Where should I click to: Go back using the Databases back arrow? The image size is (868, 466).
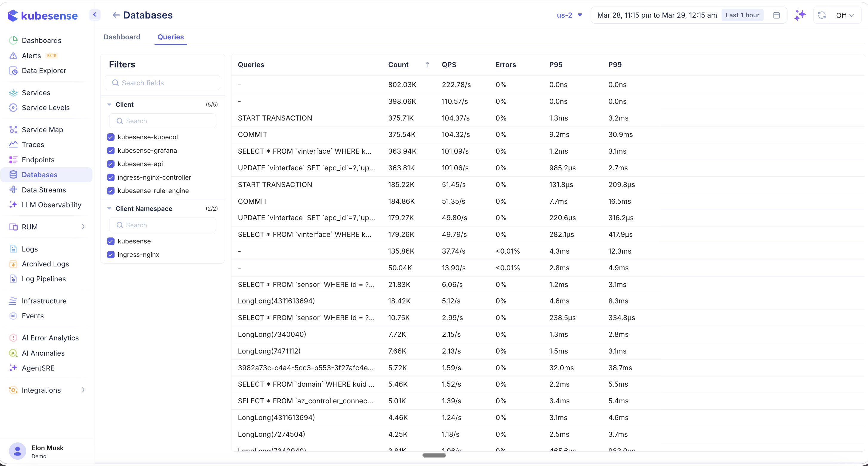pyautogui.click(x=116, y=15)
